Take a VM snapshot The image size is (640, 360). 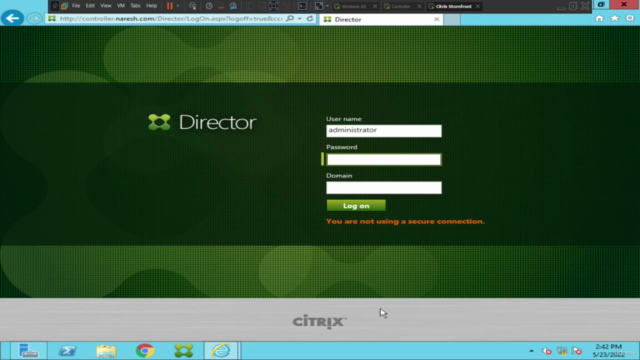click(209, 6)
